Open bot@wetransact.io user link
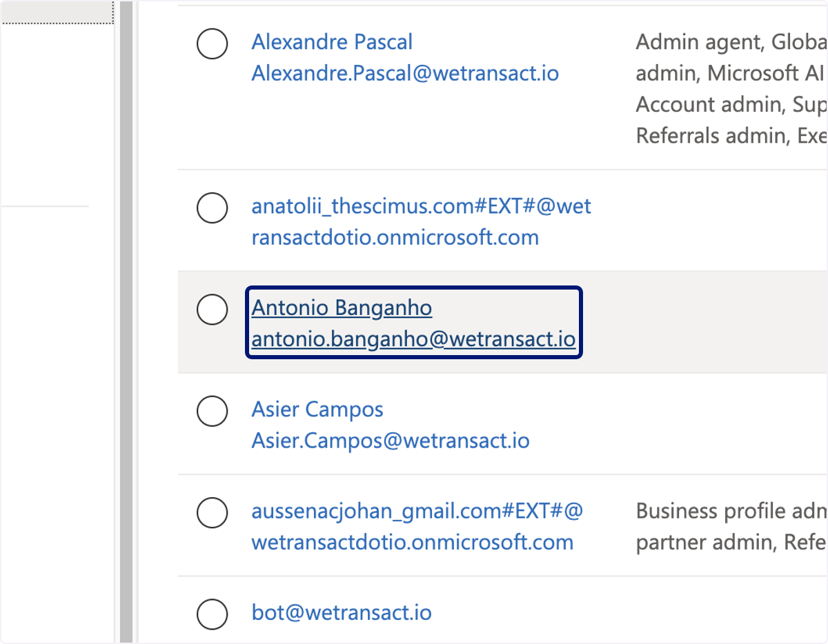 tap(342, 612)
